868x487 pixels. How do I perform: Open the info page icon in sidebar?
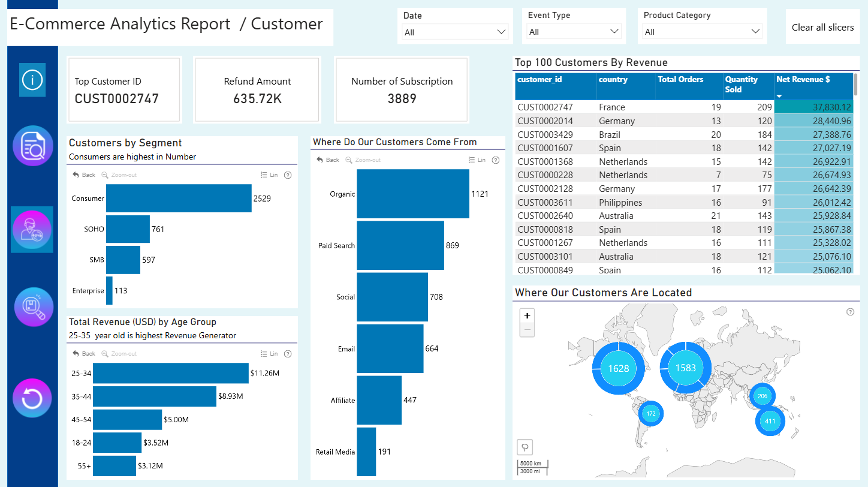pos(32,80)
